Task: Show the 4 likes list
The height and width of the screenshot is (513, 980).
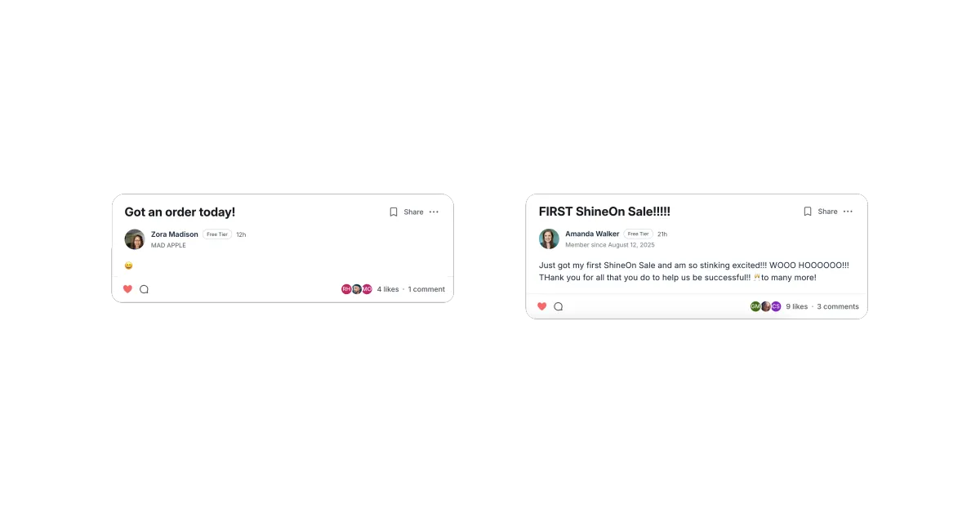Action: click(388, 289)
